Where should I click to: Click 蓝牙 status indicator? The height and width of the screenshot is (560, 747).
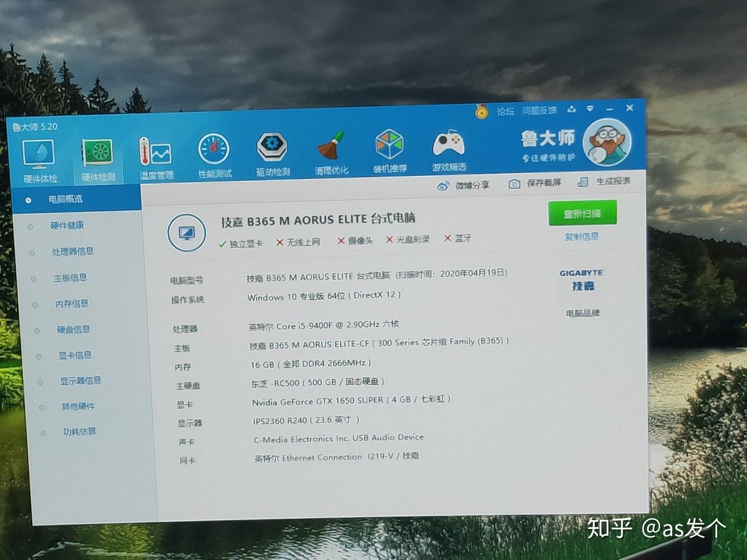tap(457, 238)
